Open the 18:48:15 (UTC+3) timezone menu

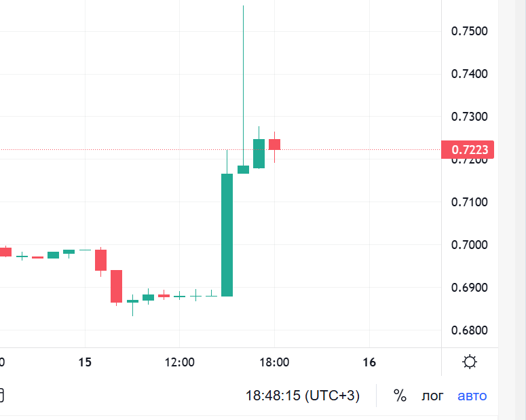pos(303,396)
